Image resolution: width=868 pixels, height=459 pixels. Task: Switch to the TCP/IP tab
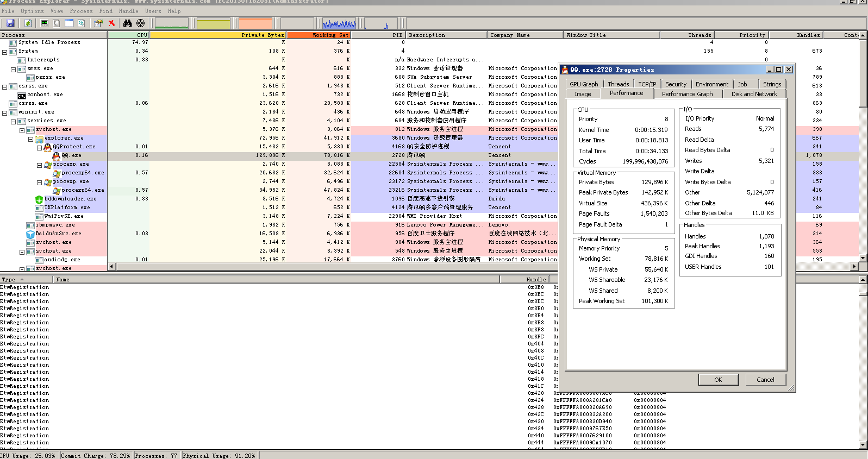point(647,84)
